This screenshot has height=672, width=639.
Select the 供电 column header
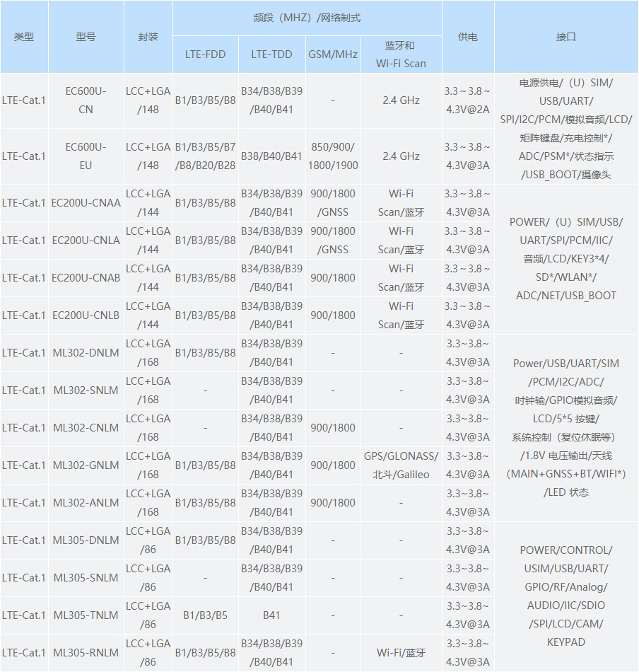(467, 37)
